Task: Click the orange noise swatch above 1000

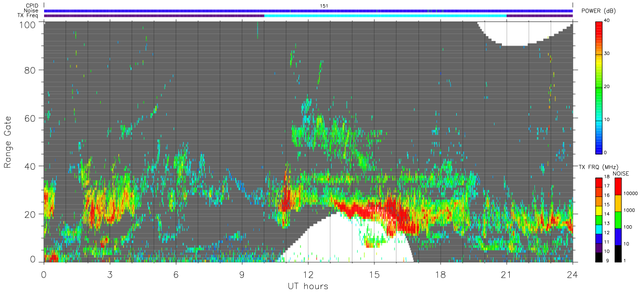Action: click(x=618, y=203)
